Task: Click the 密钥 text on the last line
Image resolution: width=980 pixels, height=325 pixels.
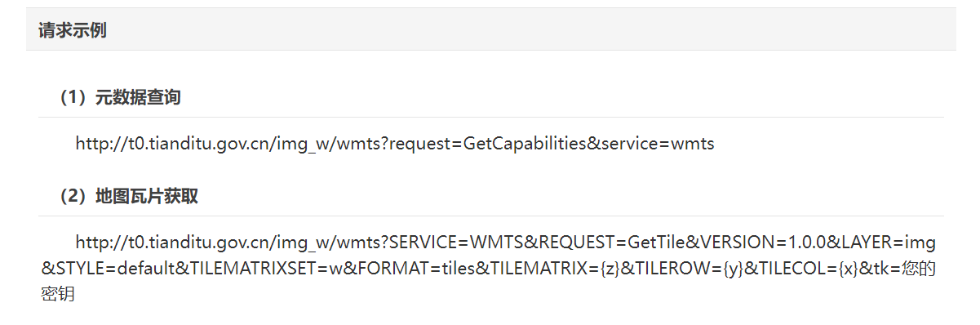Action: (x=58, y=294)
